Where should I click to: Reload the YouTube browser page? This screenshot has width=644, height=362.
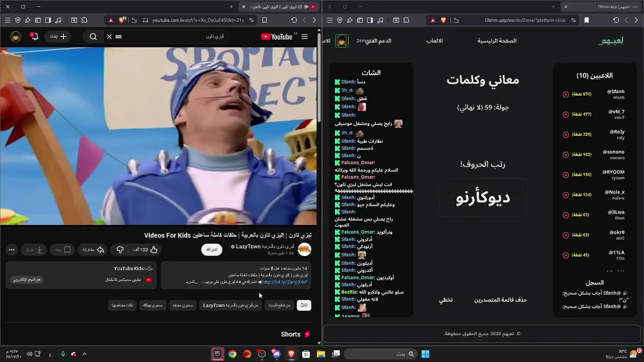click(294, 20)
